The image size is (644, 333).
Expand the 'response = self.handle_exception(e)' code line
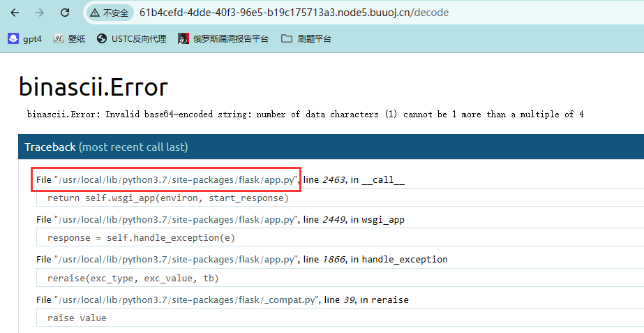point(141,237)
